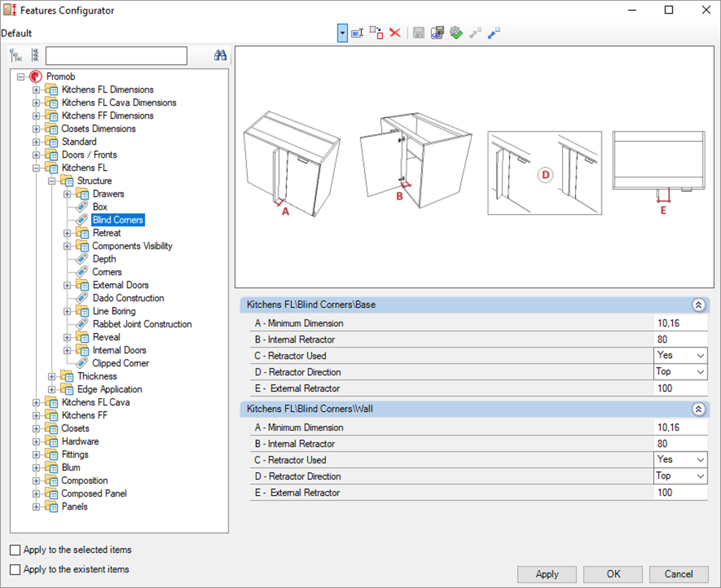Edit Base A - Minimum Dimension value

click(680, 323)
